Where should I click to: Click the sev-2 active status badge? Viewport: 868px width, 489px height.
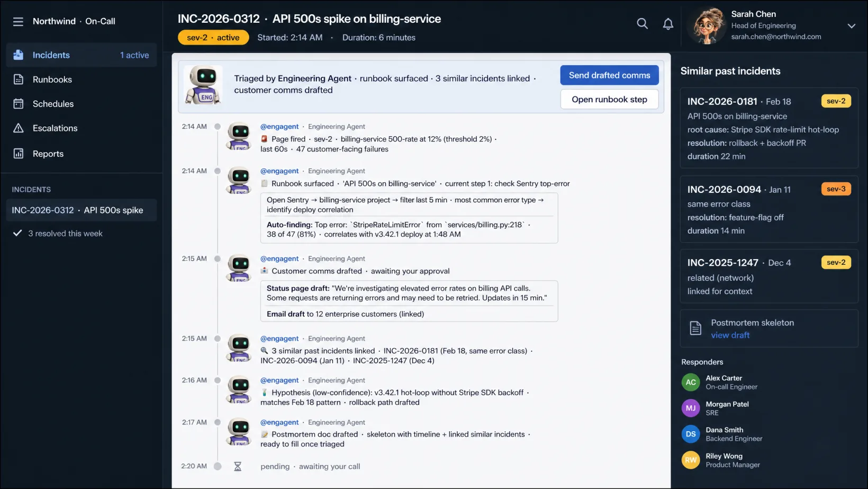(213, 38)
